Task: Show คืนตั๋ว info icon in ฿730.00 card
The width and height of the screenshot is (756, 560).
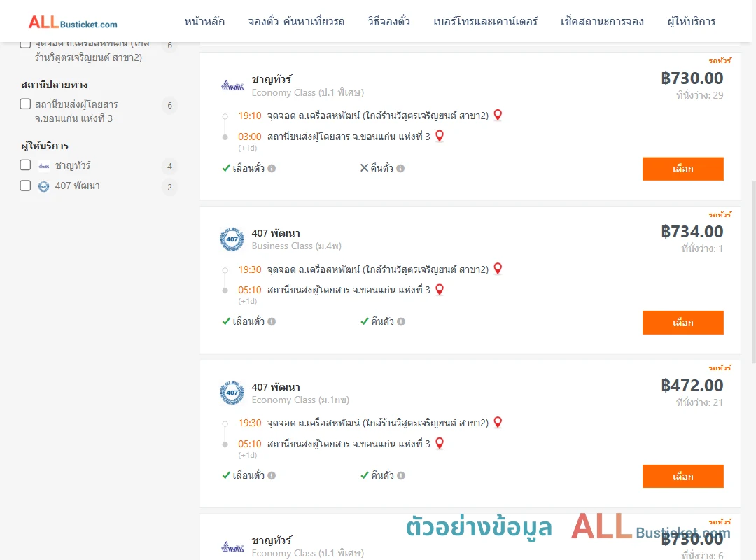Action: tap(400, 168)
